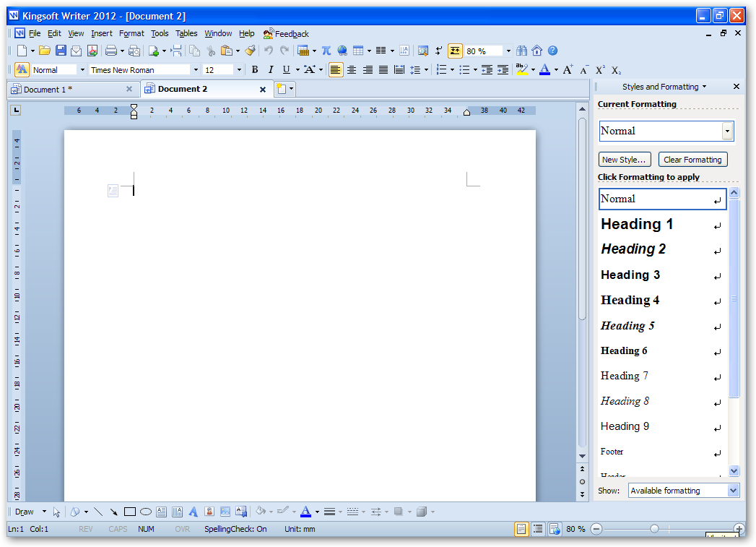The height and width of the screenshot is (547, 756).
Task: Open the Style dropdown showing Normal
Action: [x=82, y=70]
